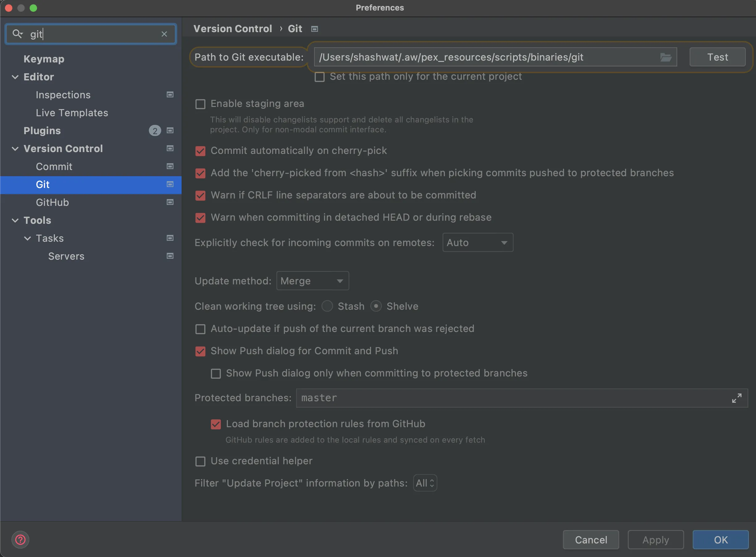Select GitHub in the settings tree
This screenshot has width=756, height=557.
[x=52, y=202]
